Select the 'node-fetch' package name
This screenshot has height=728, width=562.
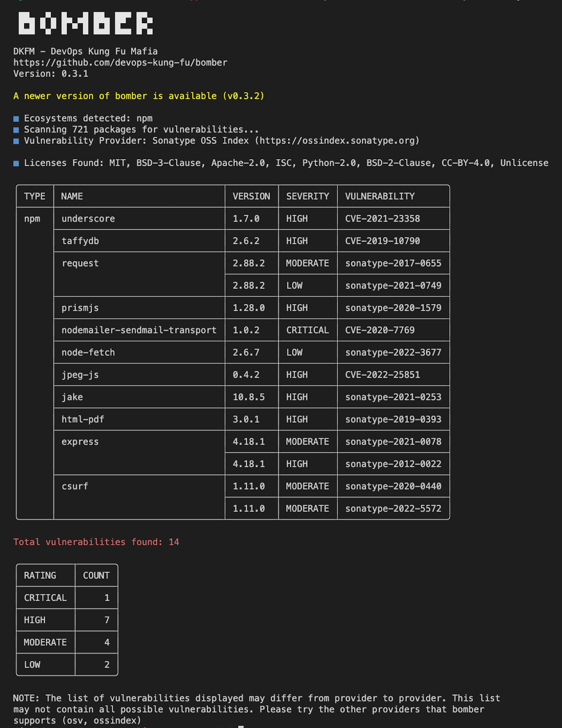pyautogui.click(x=88, y=353)
